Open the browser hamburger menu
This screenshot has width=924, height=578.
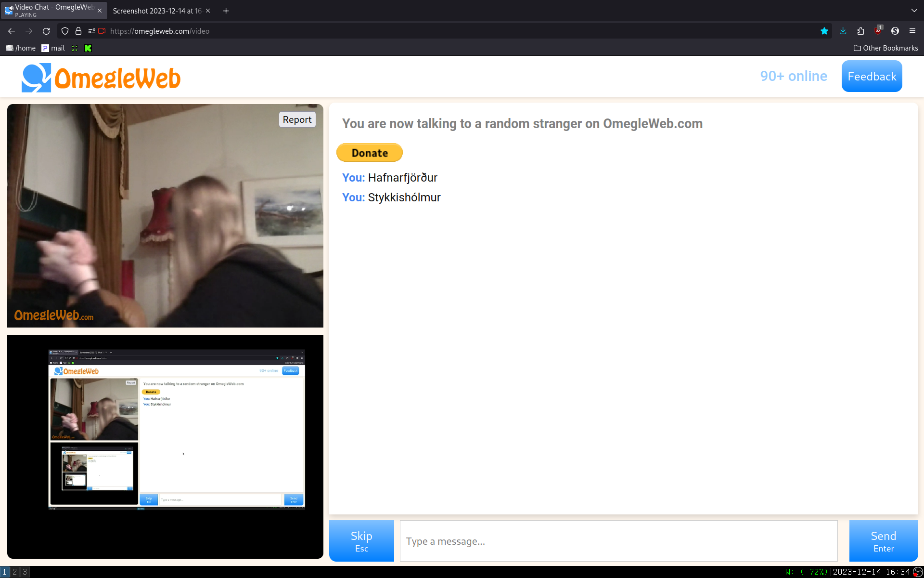[912, 31]
